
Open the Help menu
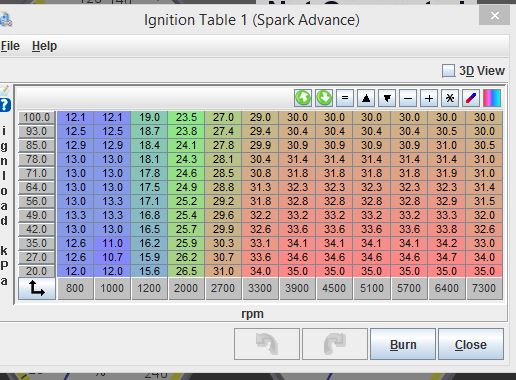[x=44, y=46]
